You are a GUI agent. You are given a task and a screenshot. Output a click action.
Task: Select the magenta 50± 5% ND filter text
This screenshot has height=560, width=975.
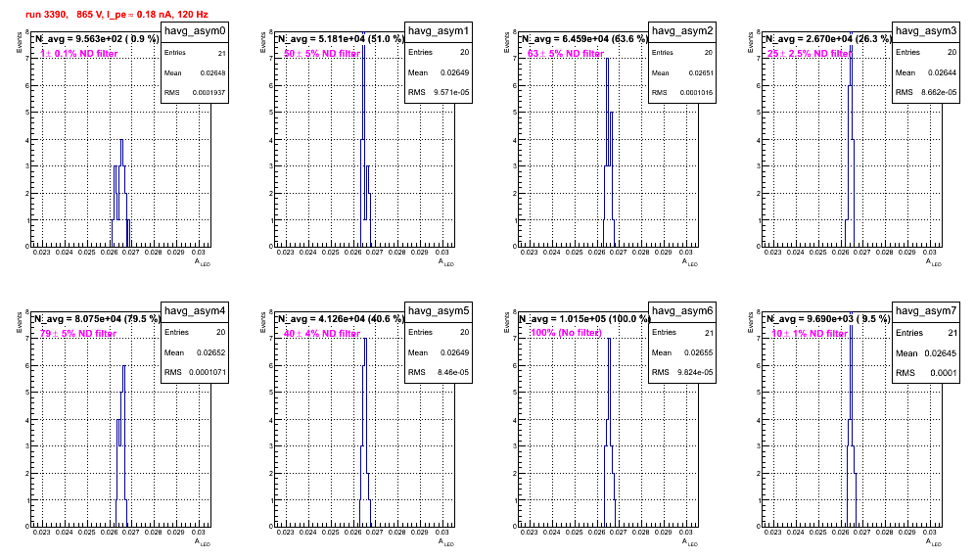(322, 54)
